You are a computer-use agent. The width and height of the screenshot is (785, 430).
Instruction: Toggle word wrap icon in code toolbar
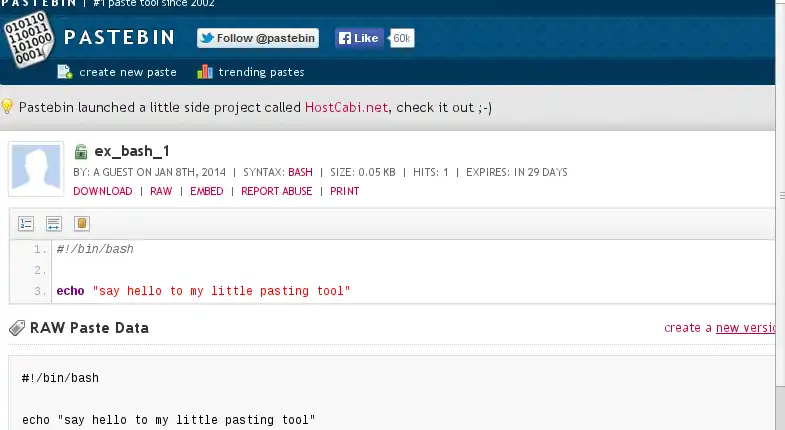click(54, 223)
